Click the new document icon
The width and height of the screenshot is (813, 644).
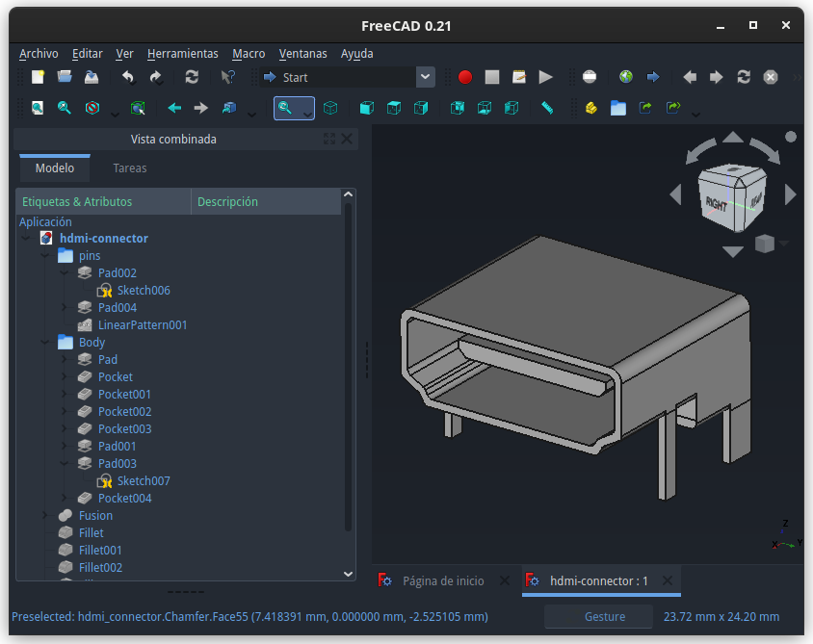(38, 77)
